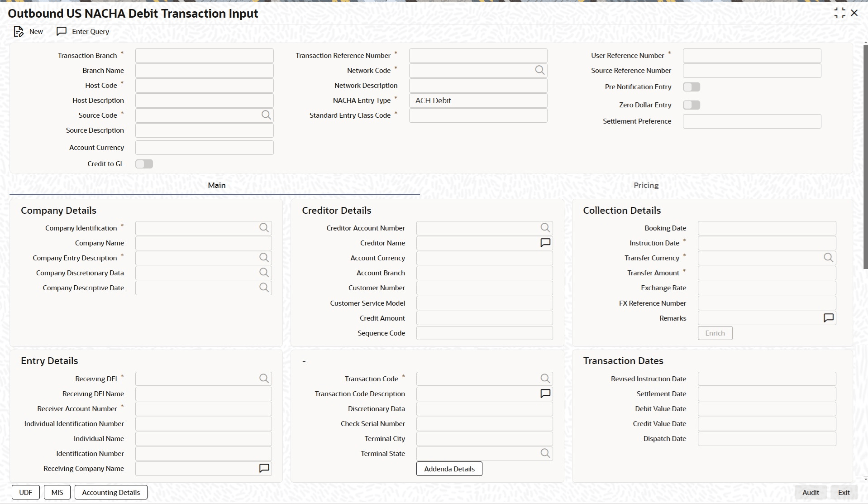Open Settlement Preference dropdown field
Screen dimensions: 868x504
pyautogui.click(x=752, y=121)
